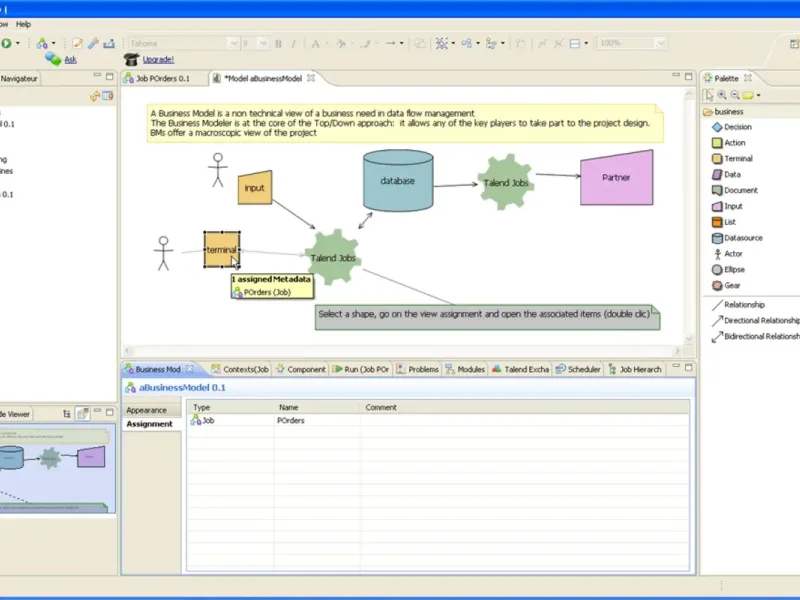Image resolution: width=800 pixels, height=600 pixels.
Task: Collapse the business palette drawer
Action: 751,112
